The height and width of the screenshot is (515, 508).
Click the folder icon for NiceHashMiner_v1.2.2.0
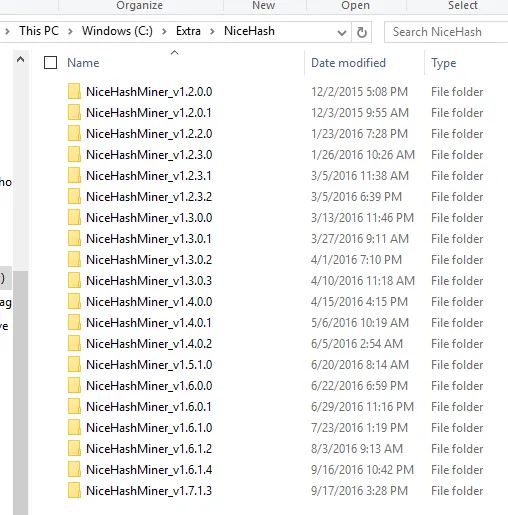pos(74,133)
